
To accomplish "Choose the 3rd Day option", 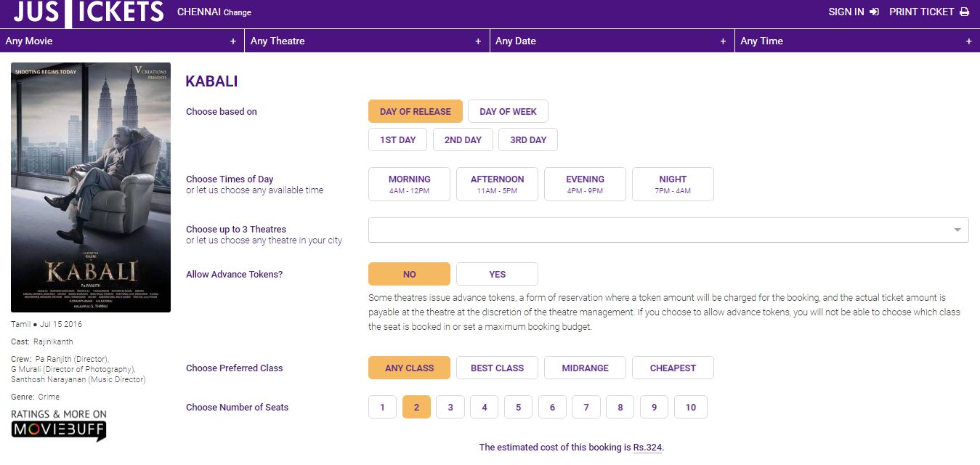I will [528, 139].
